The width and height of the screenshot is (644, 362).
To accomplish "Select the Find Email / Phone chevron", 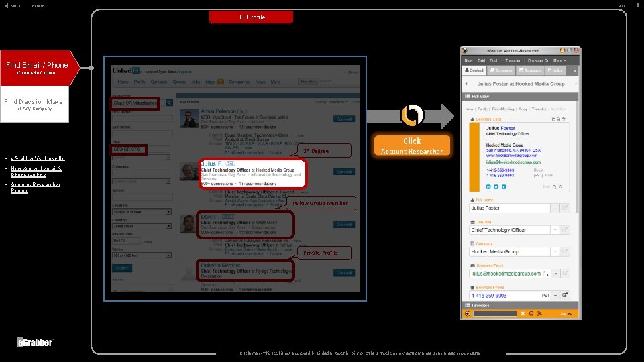I will pos(40,68).
